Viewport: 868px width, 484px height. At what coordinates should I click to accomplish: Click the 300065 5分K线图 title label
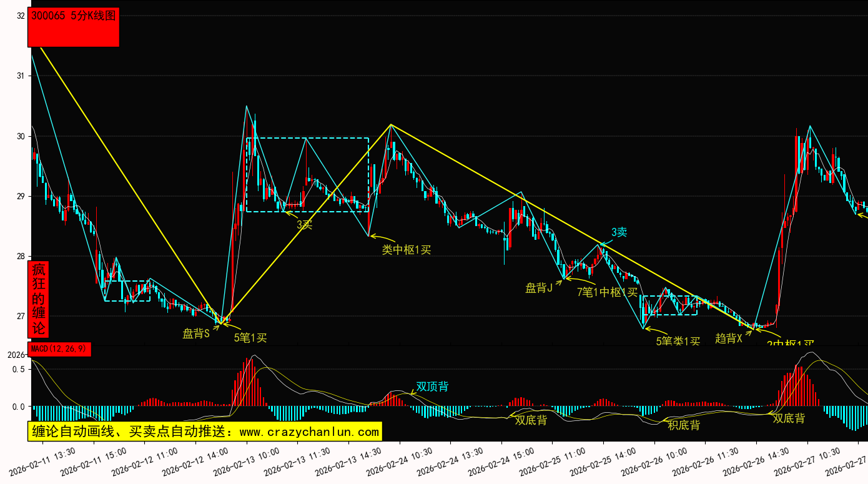(74, 17)
